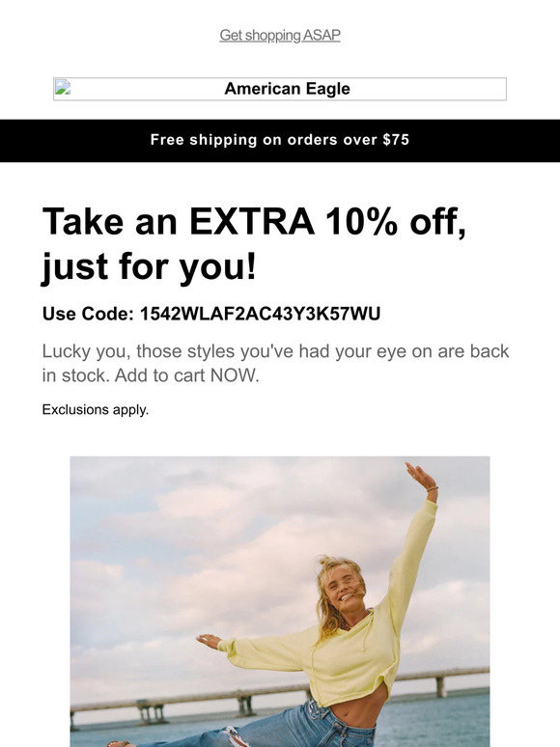This screenshot has width=560, height=747.
Task: Open the "Get shopping ASAP" link
Action: pos(280,36)
